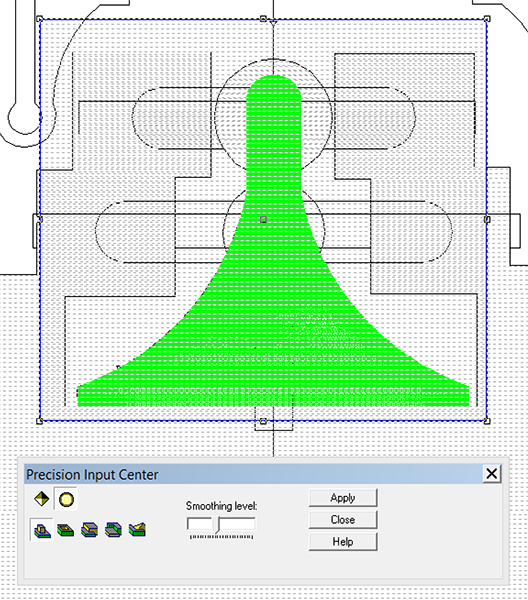Click the Apply button
Screen dimensions: 528x600
[x=343, y=498]
